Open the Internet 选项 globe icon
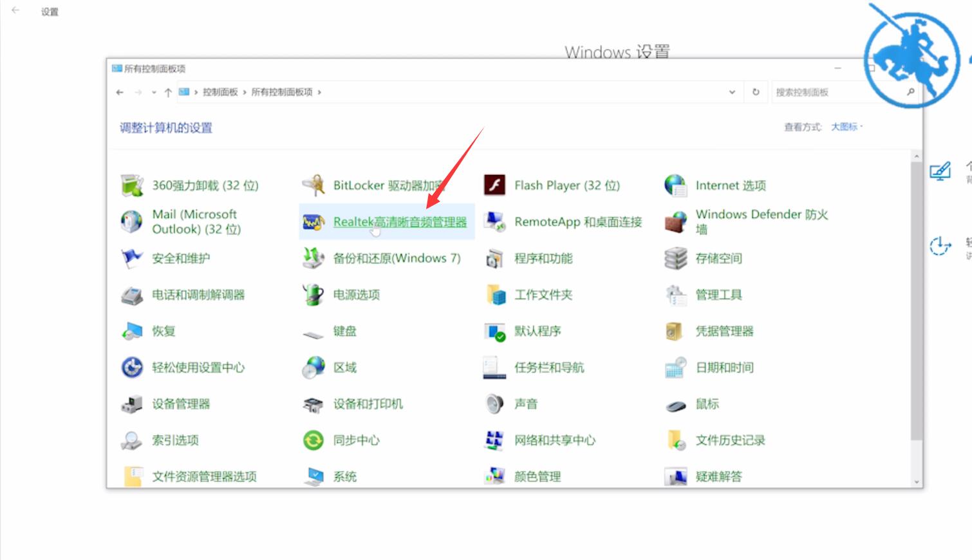The height and width of the screenshot is (560, 972). coord(675,185)
